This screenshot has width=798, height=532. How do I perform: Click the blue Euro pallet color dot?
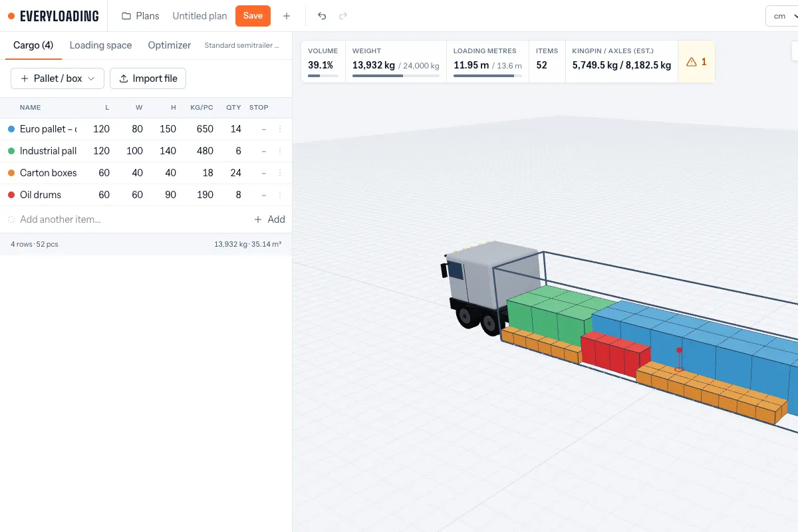(x=11, y=129)
